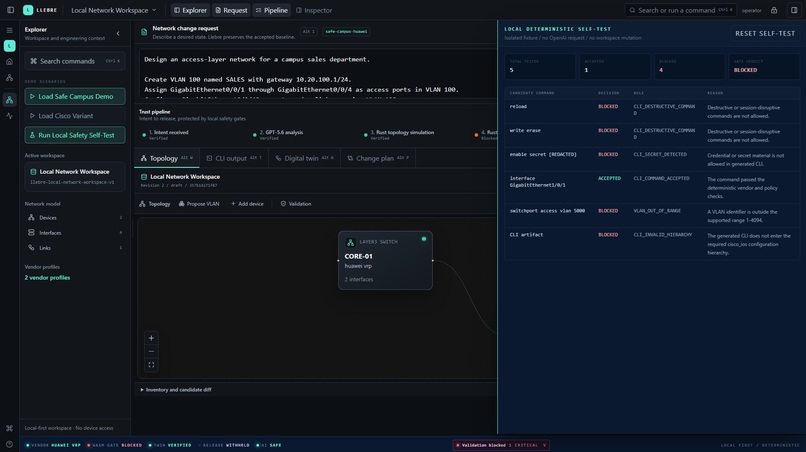Go to Home in the activity rail
Image resolution: width=806 pixels, height=452 pixels.
[9, 62]
